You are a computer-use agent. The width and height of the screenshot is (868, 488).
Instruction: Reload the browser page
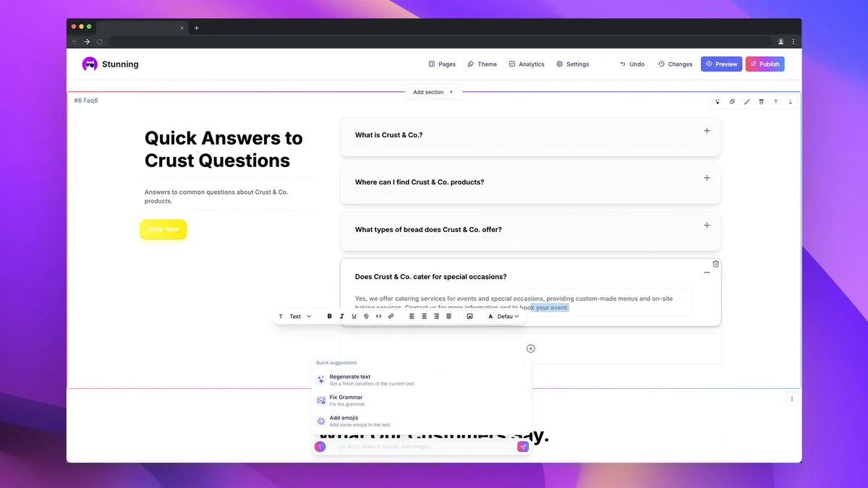tap(99, 41)
